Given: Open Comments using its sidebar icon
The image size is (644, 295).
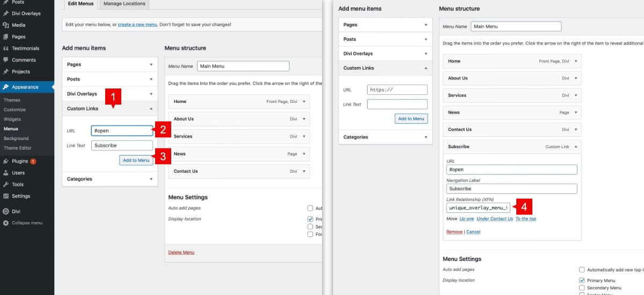Looking at the screenshot, I should click(x=6, y=60).
